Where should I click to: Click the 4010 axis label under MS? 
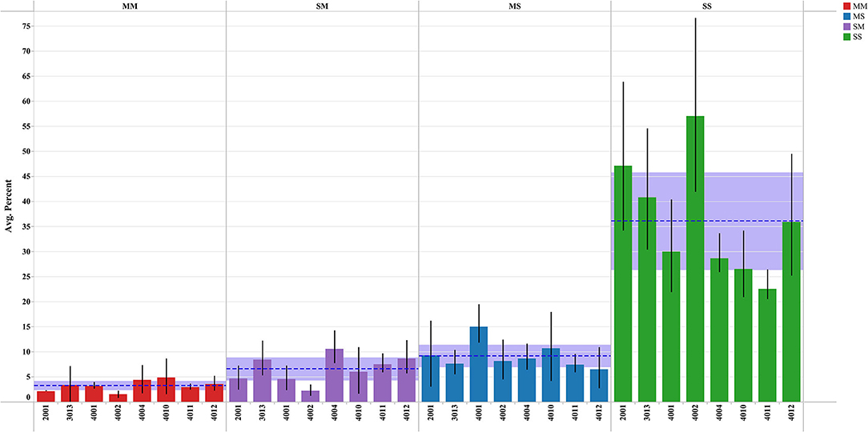pos(551,413)
